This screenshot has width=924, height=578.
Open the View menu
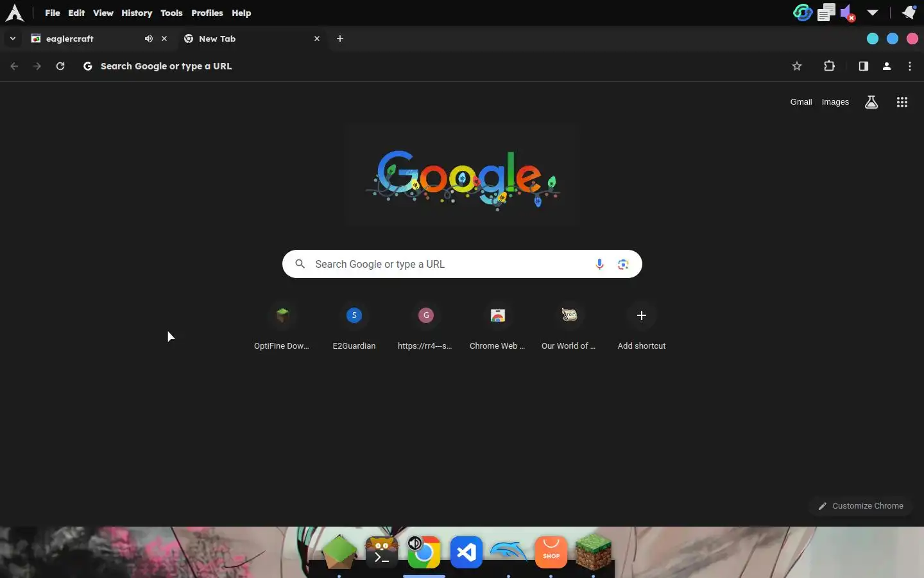coord(103,13)
